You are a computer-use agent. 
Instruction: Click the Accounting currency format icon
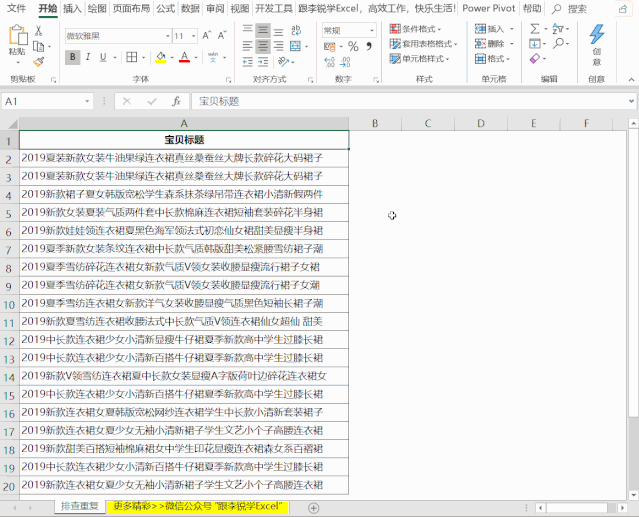click(330, 46)
